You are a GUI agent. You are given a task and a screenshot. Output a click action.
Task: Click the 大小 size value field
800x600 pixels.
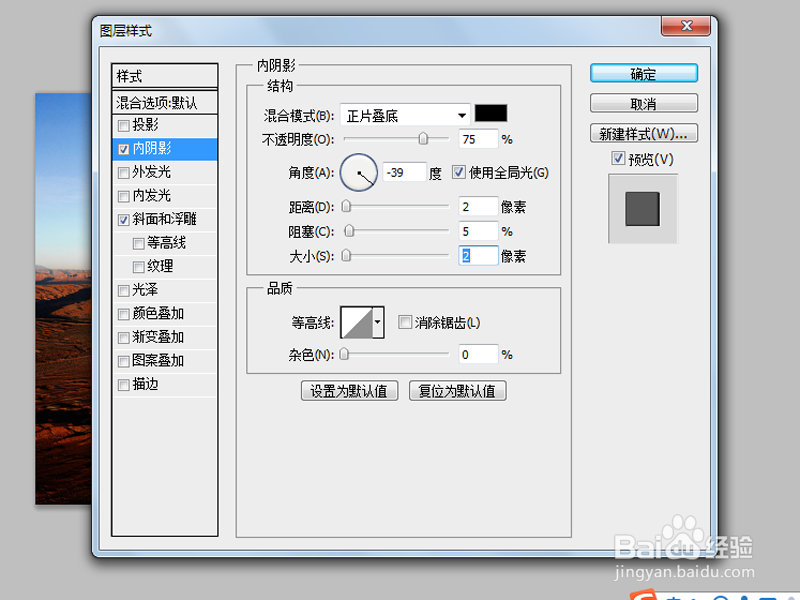pyautogui.click(x=478, y=256)
